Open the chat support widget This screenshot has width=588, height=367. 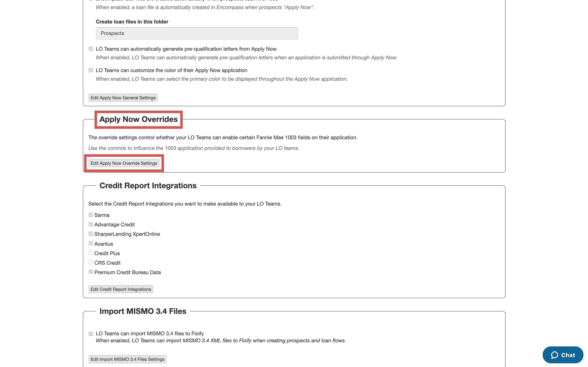click(x=563, y=355)
